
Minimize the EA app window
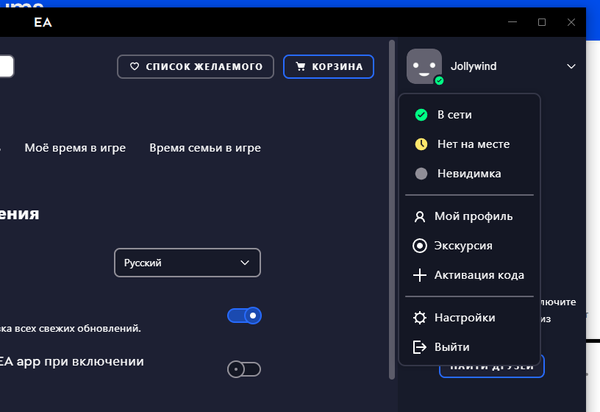pyautogui.click(x=512, y=22)
